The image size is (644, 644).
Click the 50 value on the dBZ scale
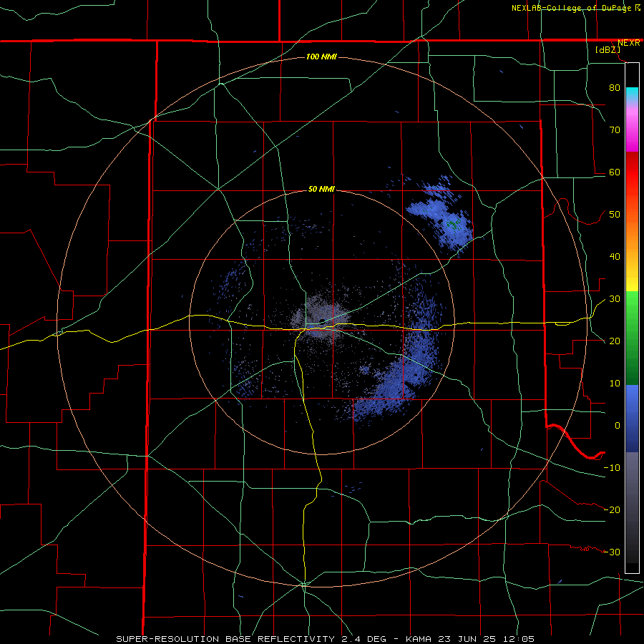615,215
